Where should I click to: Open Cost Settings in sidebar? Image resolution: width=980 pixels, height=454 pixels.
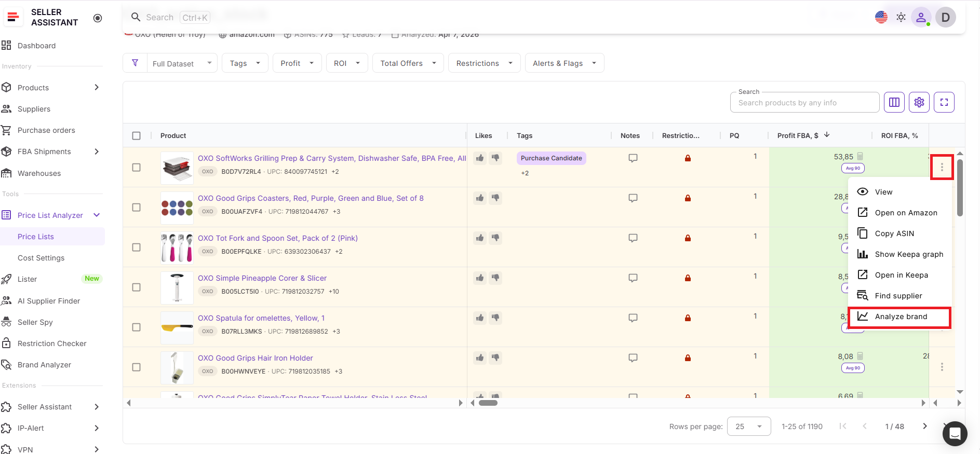pos(41,258)
